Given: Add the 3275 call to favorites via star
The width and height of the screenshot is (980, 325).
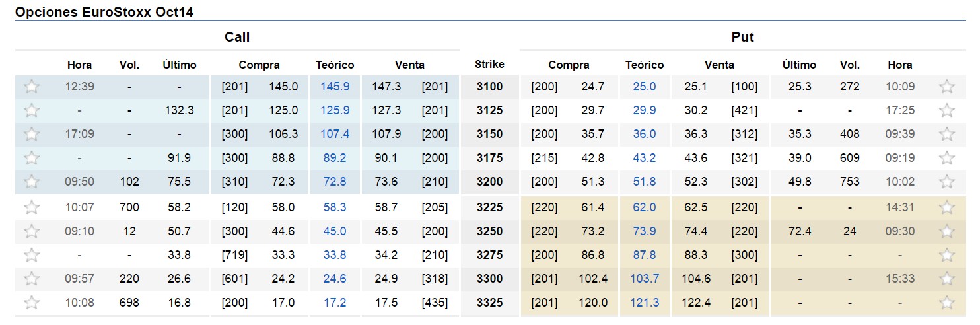Looking at the screenshot, I should click(31, 255).
